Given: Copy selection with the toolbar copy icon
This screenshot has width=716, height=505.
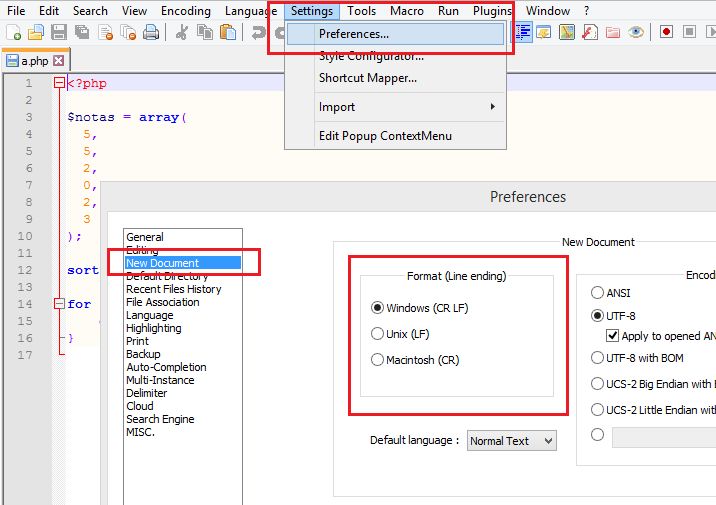Looking at the screenshot, I should pos(205,32).
